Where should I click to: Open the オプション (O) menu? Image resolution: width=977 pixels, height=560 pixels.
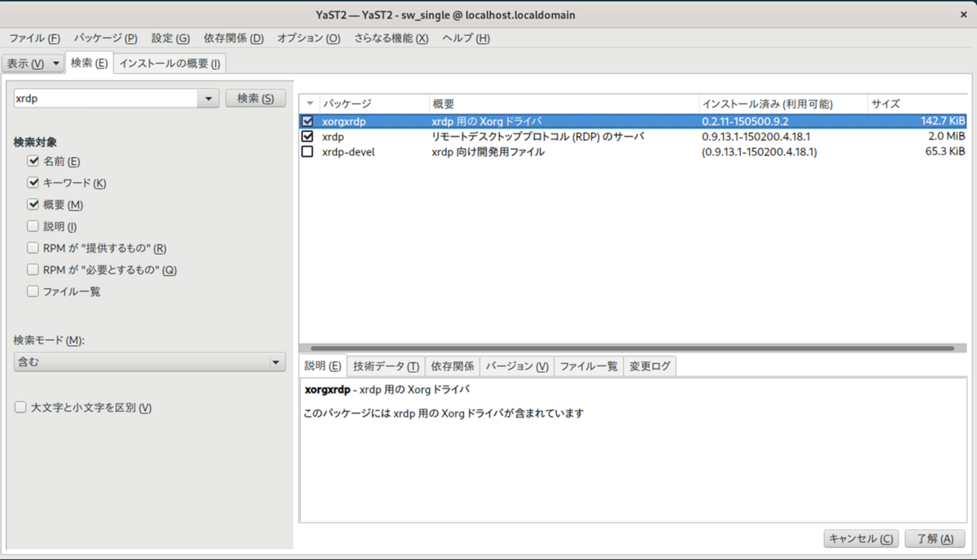coord(309,38)
